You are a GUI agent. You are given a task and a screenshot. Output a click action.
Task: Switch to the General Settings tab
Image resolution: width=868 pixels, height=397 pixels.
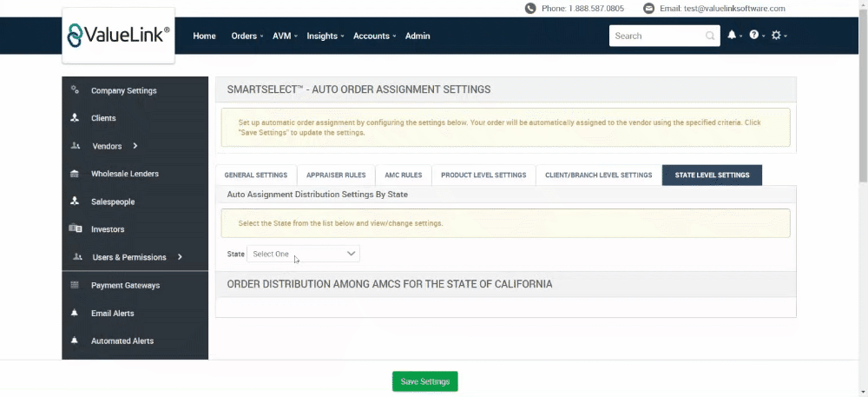pos(256,175)
